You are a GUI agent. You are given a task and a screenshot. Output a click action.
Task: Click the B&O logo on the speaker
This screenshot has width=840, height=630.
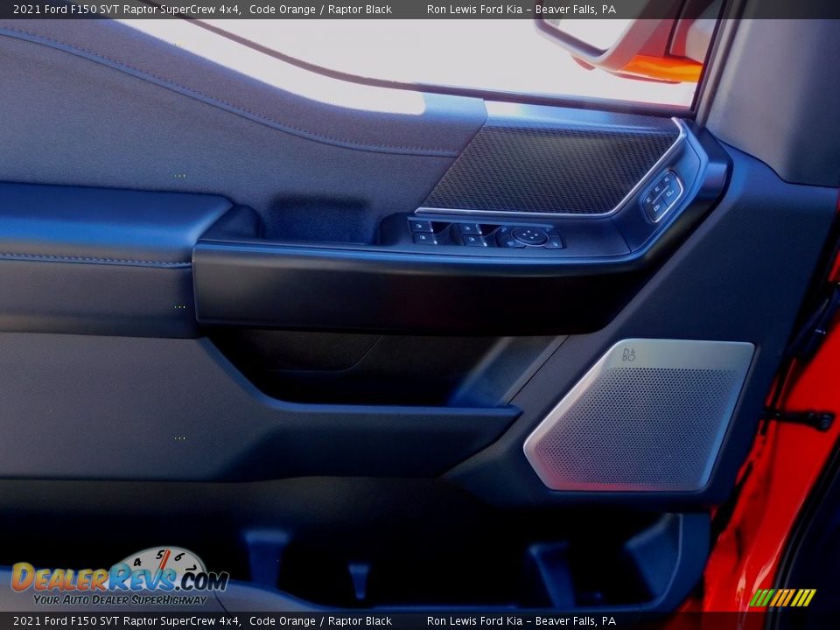[x=628, y=354]
